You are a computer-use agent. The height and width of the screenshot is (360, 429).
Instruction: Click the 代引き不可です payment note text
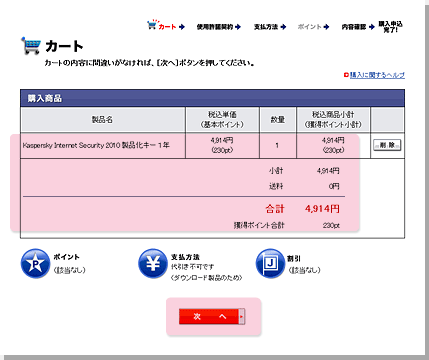click(x=192, y=267)
